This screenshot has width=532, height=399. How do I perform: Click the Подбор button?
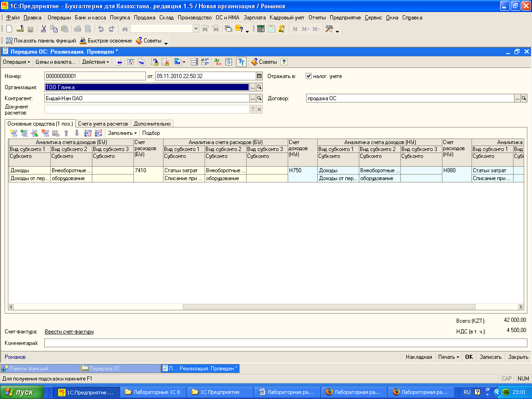pos(151,133)
